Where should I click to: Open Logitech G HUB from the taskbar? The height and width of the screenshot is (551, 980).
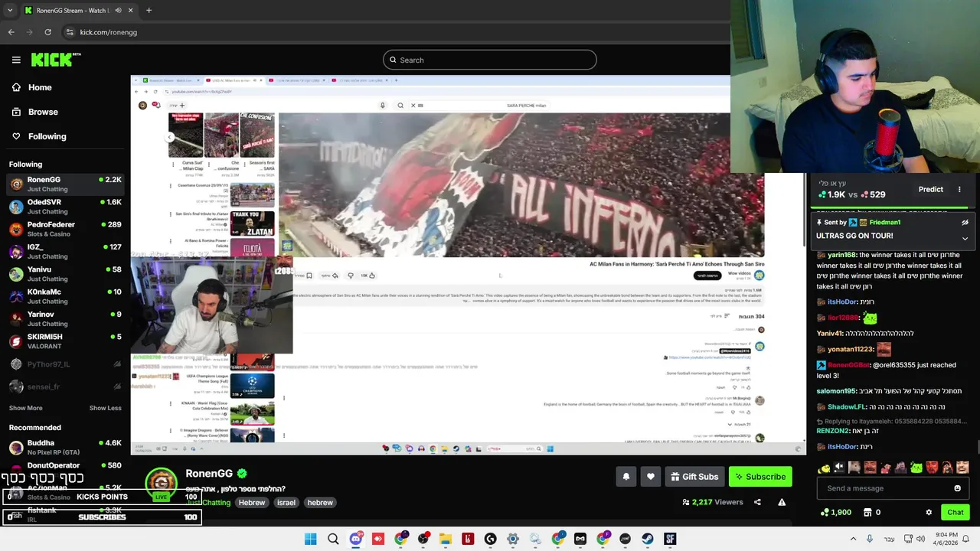click(490, 539)
